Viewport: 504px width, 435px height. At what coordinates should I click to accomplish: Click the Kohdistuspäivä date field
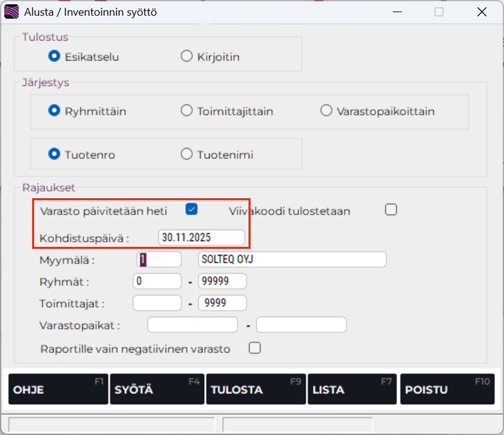point(201,238)
